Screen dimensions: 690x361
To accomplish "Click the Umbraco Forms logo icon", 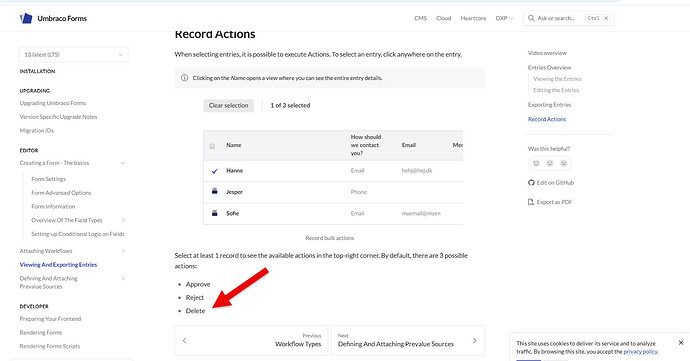I will pyautogui.click(x=26, y=18).
